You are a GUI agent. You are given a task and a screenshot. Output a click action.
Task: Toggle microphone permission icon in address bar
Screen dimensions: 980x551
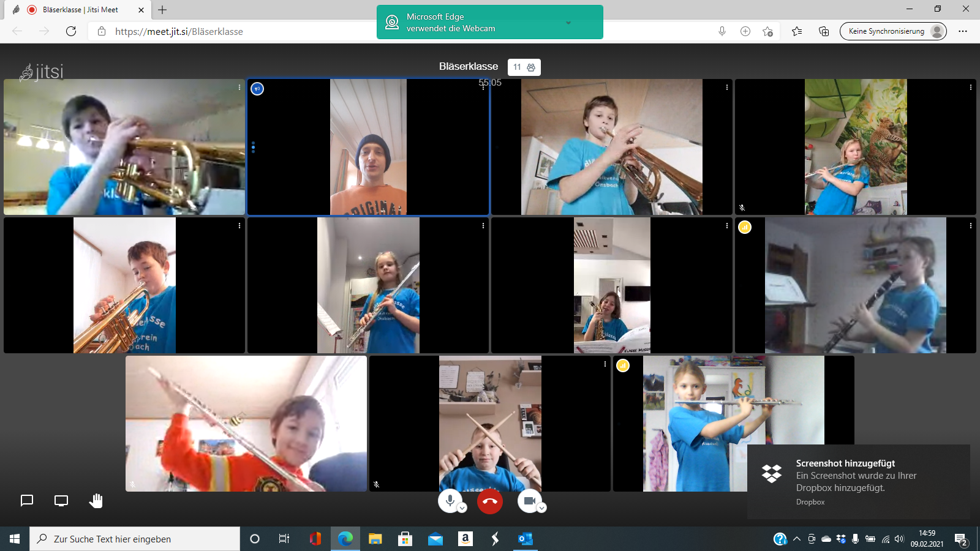[x=722, y=31]
